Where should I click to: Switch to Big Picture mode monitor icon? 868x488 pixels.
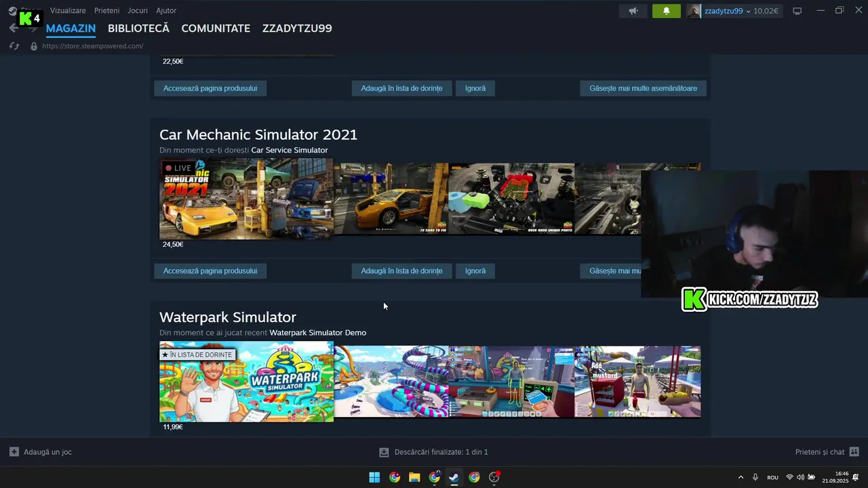point(797,11)
